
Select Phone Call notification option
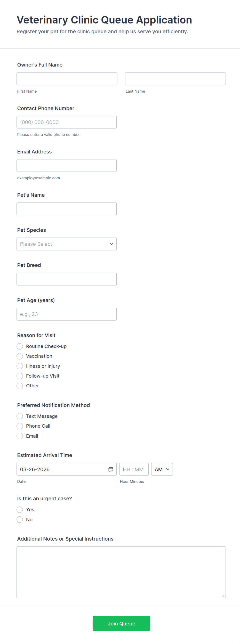20,426
